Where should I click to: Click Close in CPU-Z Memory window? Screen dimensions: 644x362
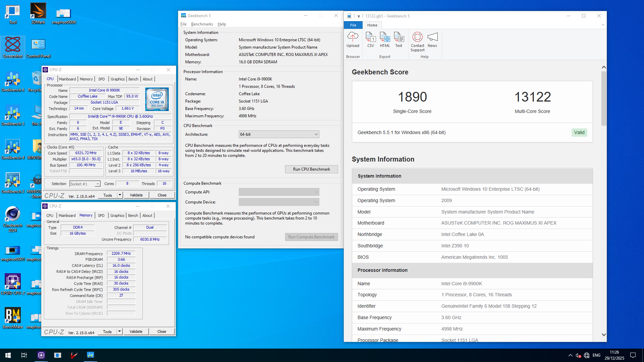(162, 331)
